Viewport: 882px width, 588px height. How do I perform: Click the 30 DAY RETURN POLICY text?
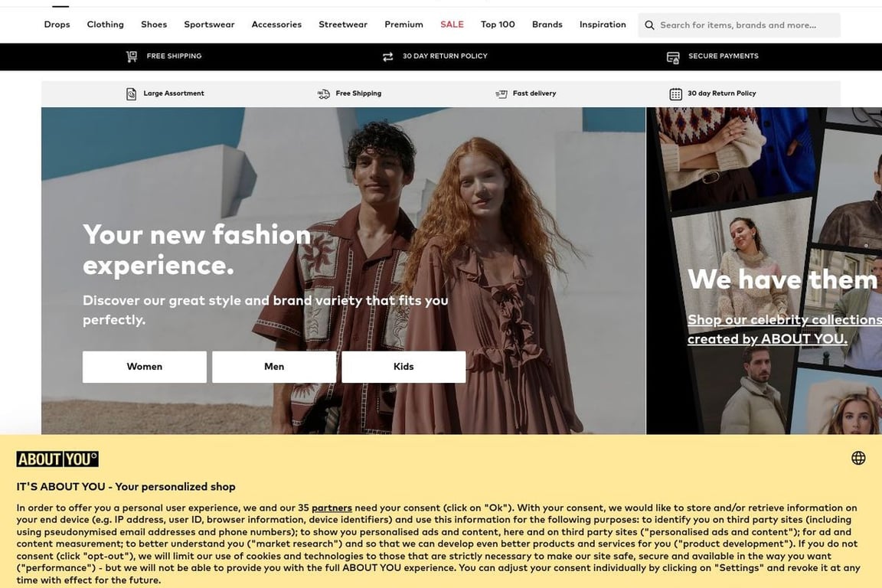(445, 56)
